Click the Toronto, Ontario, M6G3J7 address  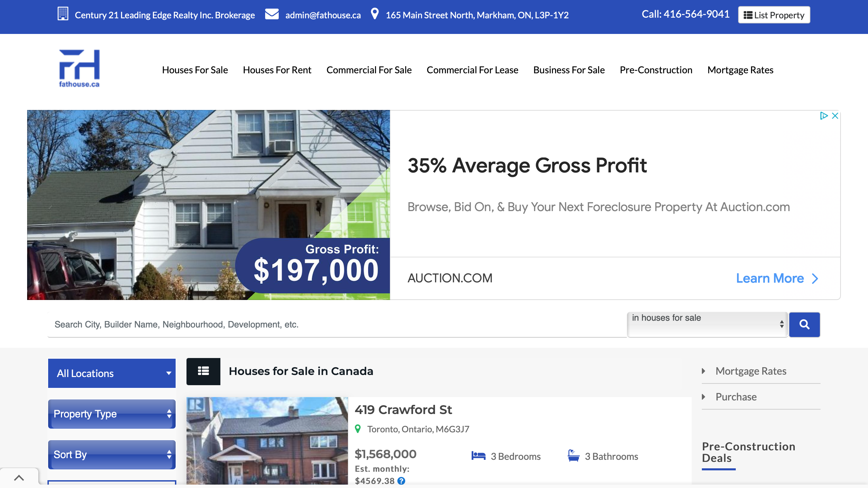[x=418, y=429]
